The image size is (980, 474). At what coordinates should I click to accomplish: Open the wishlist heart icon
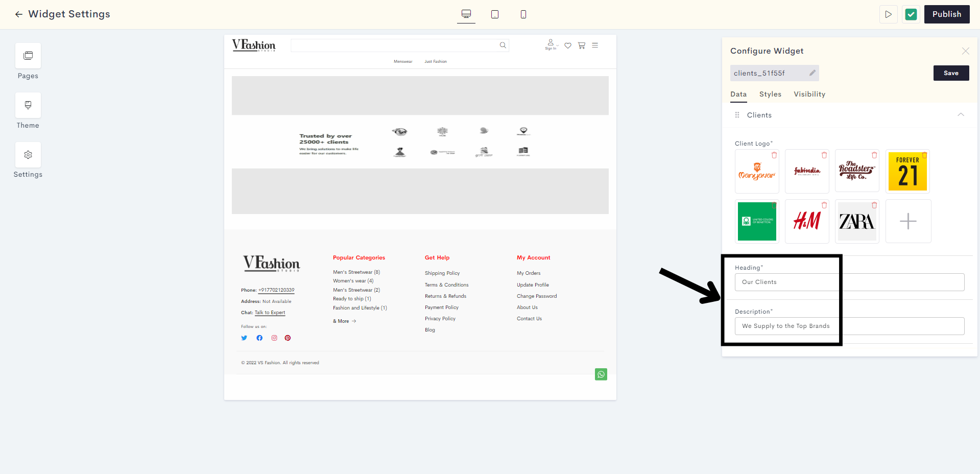point(568,45)
